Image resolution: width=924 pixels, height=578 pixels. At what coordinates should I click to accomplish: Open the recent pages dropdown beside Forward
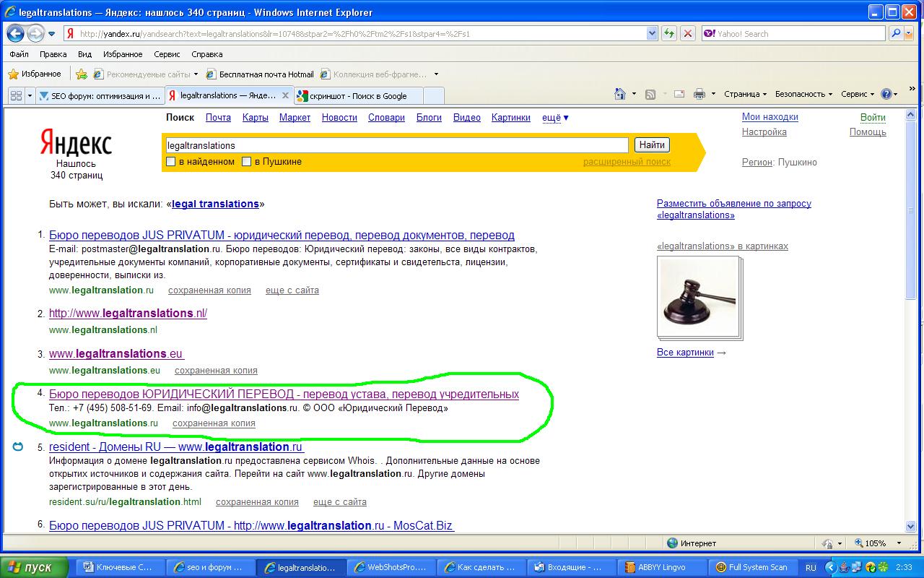point(52,34)
